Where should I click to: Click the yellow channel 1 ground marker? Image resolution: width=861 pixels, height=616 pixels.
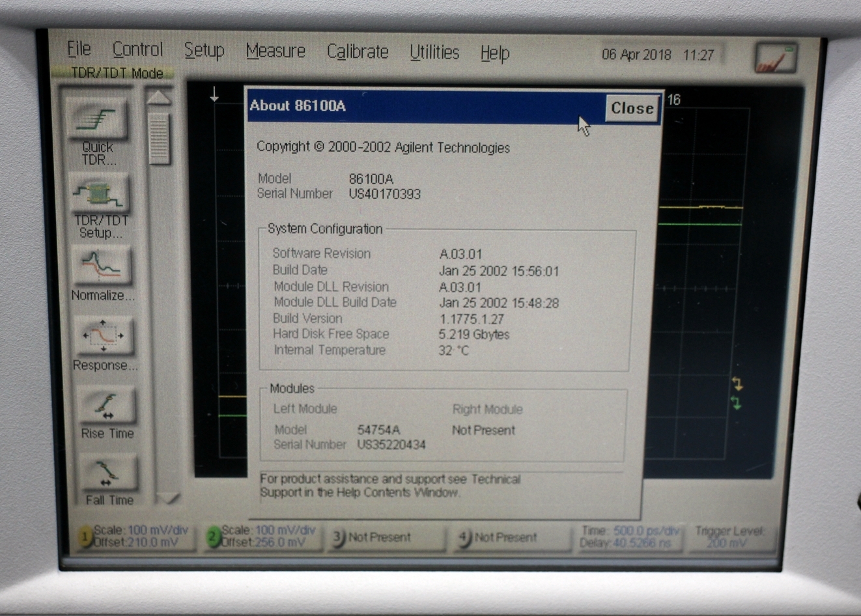(x=737, y=383)
